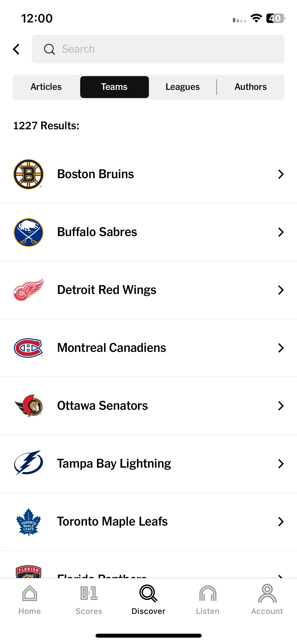Tap the Tampa Bay Lightning logo
The image size is (297, 644).
point(29,463)
